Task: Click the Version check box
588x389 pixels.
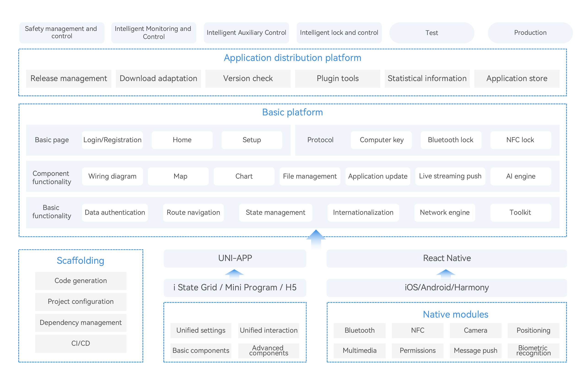Action: [248, 78]
